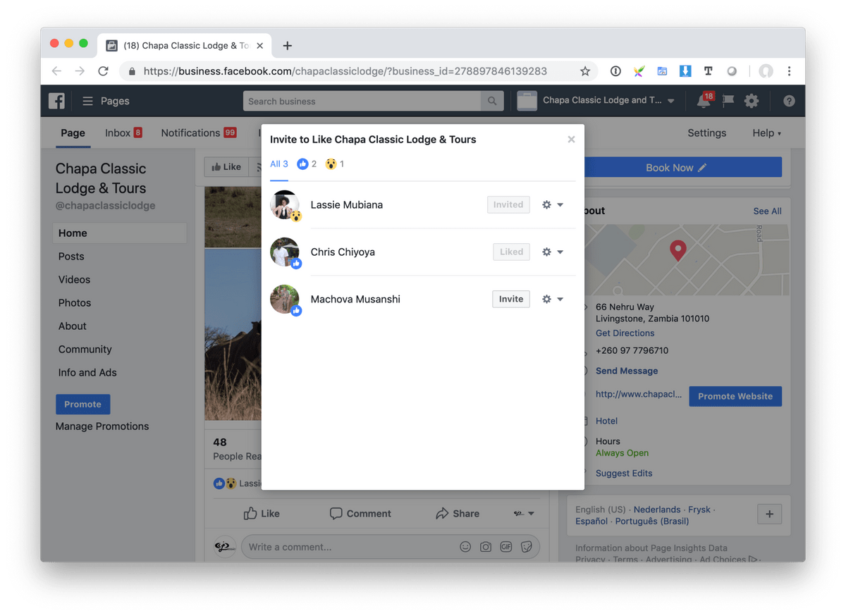Open business settings gear in the header

coord(752,101)
